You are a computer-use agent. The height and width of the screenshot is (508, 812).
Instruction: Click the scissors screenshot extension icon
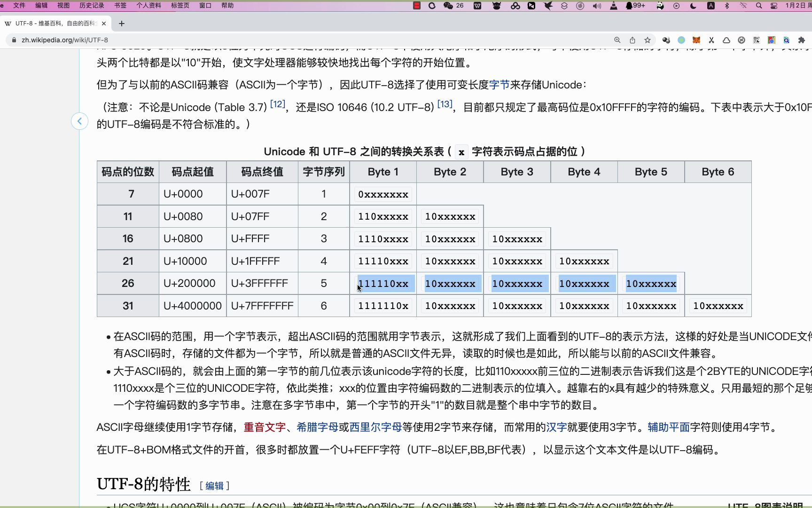[x=711, y=40]
